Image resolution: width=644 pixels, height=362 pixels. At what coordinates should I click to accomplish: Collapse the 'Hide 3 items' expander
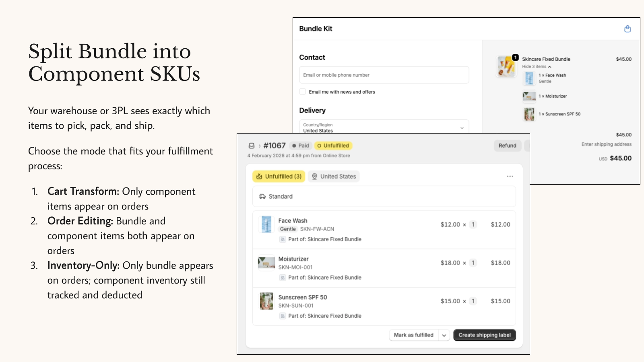coord(537,67)
